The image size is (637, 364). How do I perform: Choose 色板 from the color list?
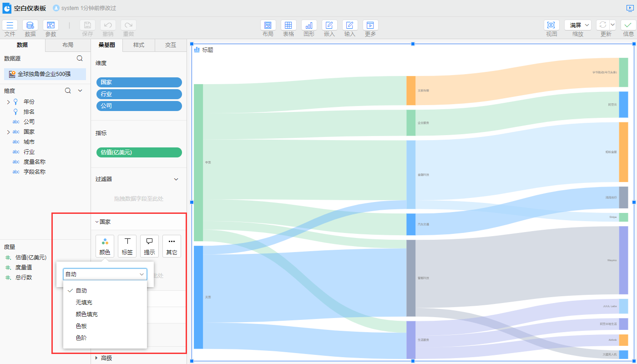[81, 326]
